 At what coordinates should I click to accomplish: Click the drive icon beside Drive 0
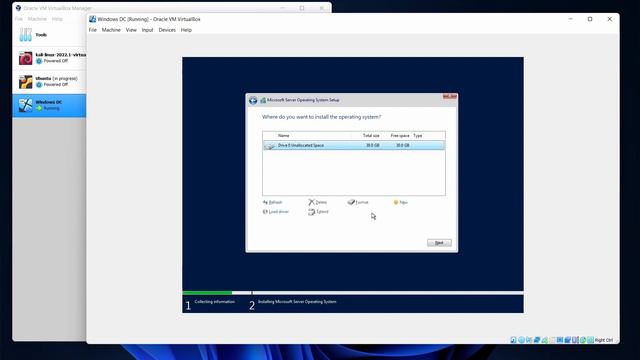[270, 146]
